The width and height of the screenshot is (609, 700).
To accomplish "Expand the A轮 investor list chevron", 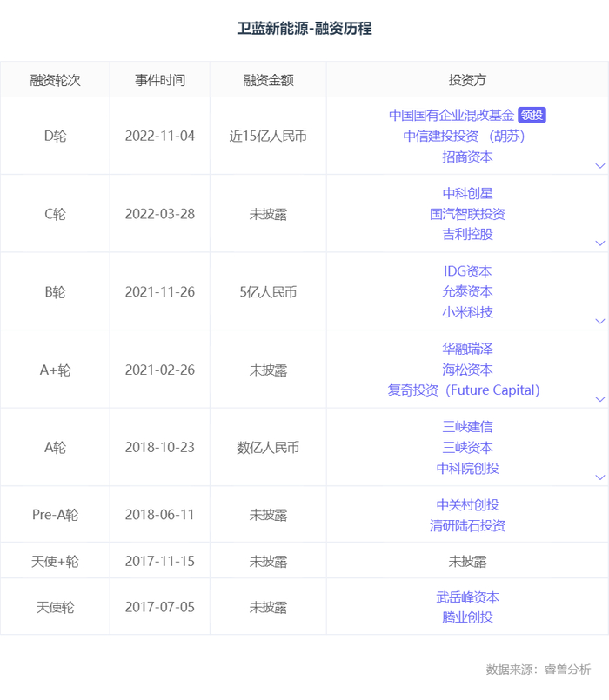I will [600, 477].
